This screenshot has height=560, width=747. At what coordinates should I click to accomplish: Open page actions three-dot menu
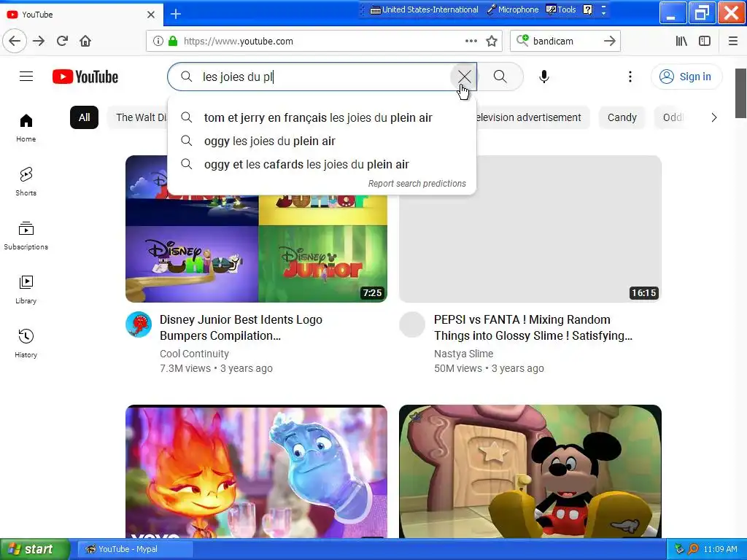[x=471, y=41]
